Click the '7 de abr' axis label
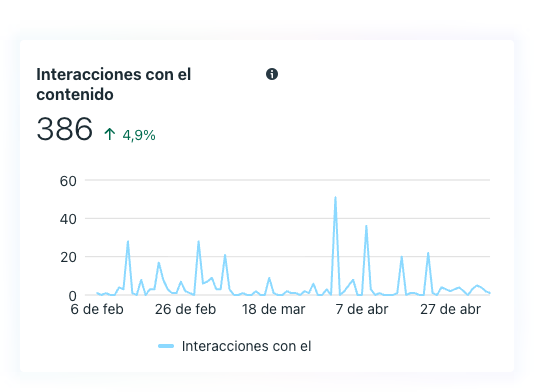 [x=362, y=309]
